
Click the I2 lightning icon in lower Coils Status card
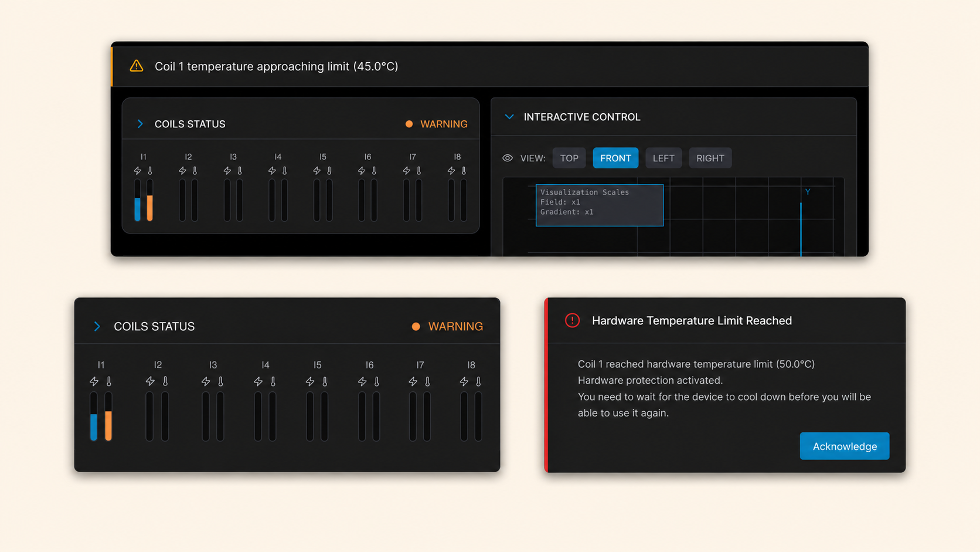click(150, 381)
